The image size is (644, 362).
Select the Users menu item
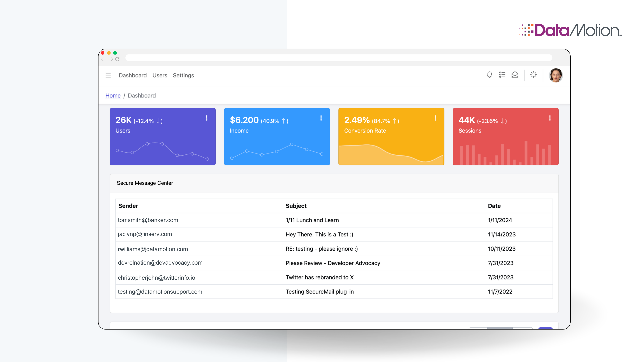point(160,75)
